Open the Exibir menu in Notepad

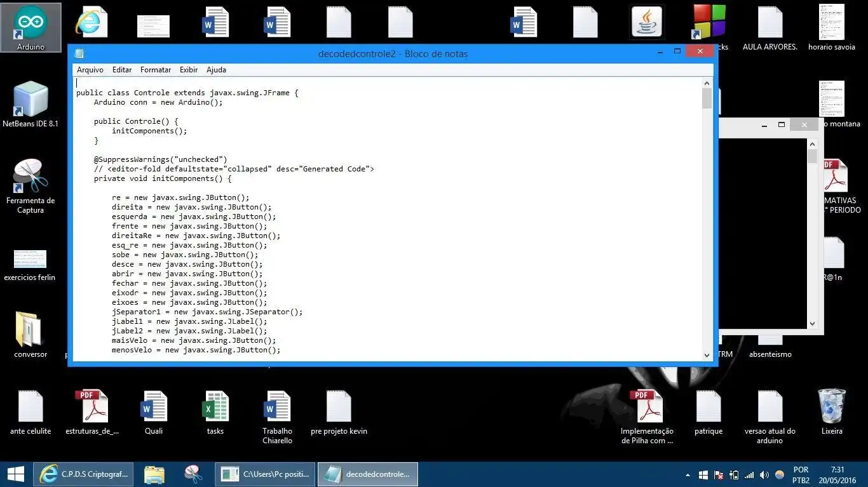tap(189, 70)
